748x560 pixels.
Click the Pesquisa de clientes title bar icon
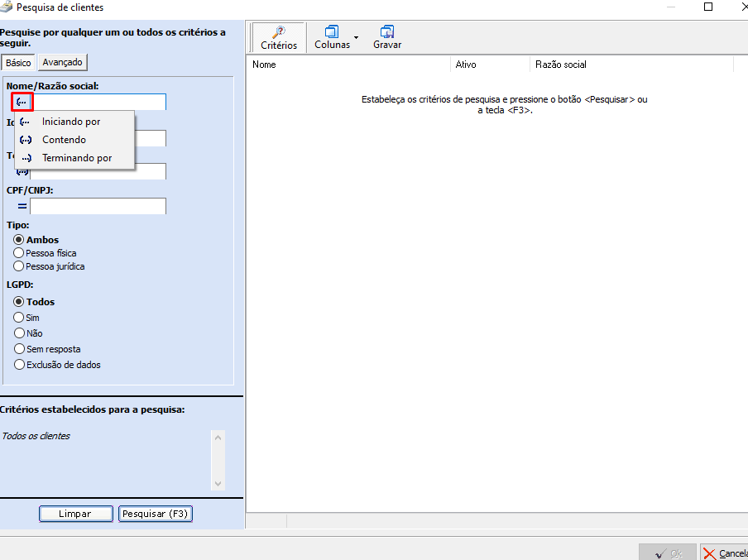6,7
